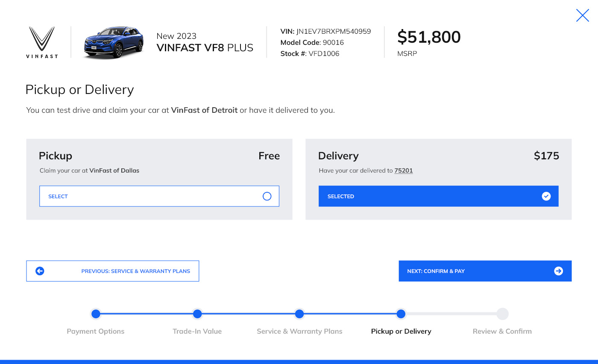Click the Stock # VFD1006 text
This screenshot has width=598, height=364.
(310, 53)
